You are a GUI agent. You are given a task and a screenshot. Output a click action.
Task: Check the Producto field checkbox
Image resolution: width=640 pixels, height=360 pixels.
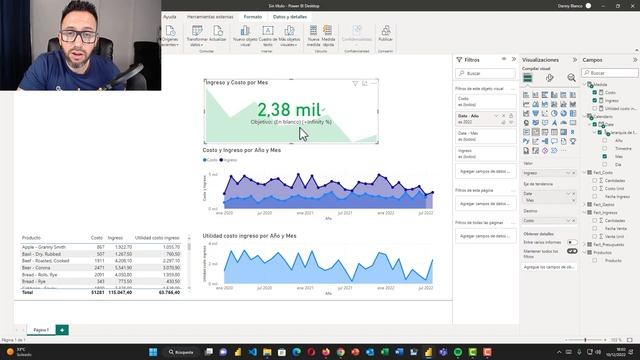(x=595, y=260)
